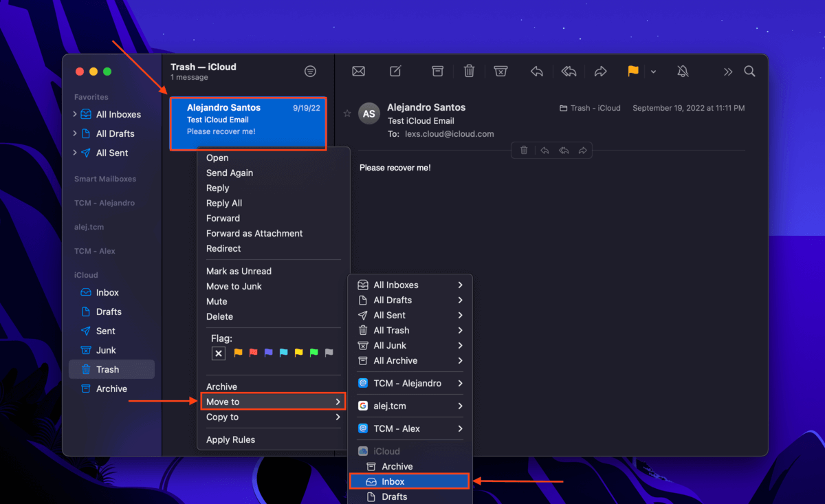Select Inbox under iCloud in submenu

pyautogui.click(x=410, y=481)
